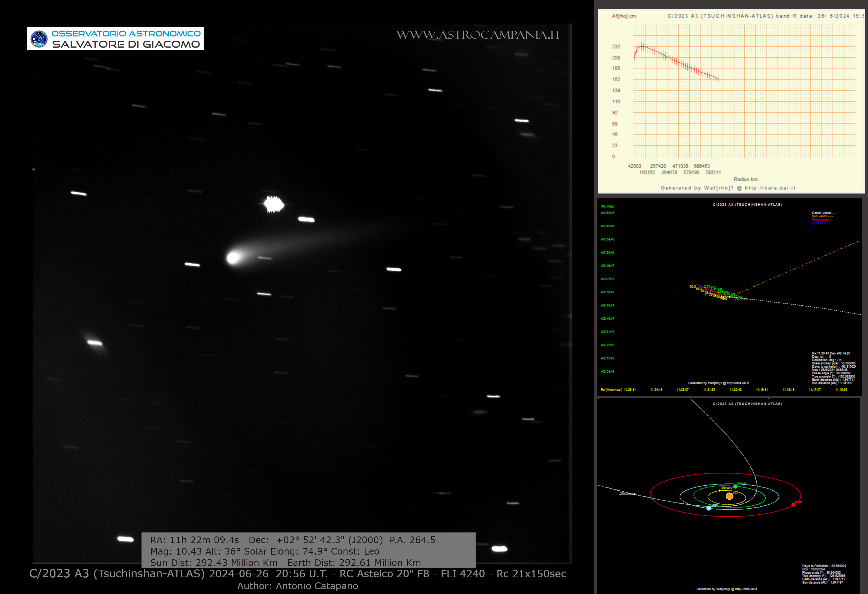Click the cara.uai.it link under Af[rho] graph

pyautogui.click(x=770, y=188)
